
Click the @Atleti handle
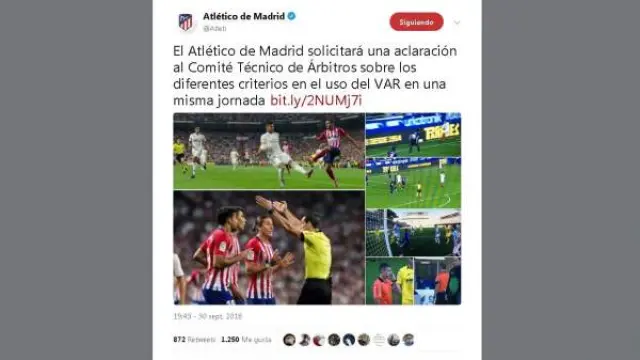point(215,29)
